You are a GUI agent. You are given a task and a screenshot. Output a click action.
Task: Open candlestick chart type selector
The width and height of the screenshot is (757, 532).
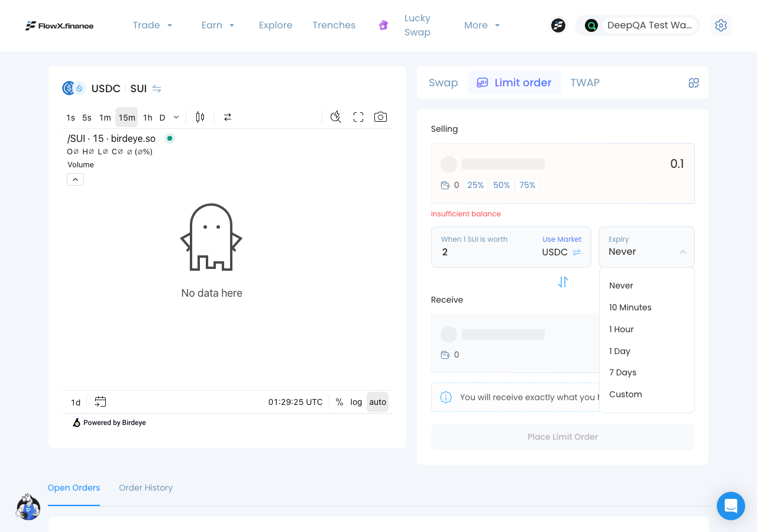(200, 117)
